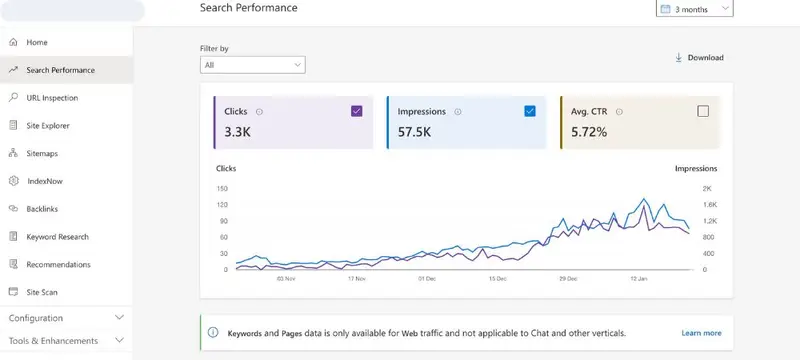The image size is (800, 360).
Task: Click the peak point near 12 Jan on chart
Action: pyautogui.click(x=644, y=199)
